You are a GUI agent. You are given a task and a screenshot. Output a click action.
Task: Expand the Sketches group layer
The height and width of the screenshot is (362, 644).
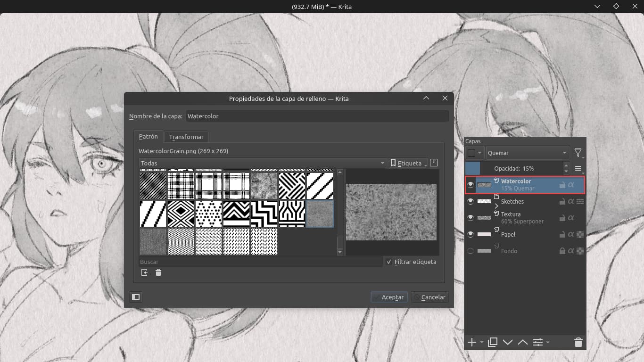496,206
